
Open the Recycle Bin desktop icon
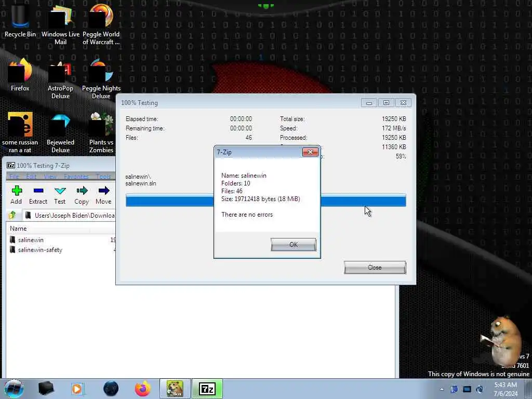(20, 20)
